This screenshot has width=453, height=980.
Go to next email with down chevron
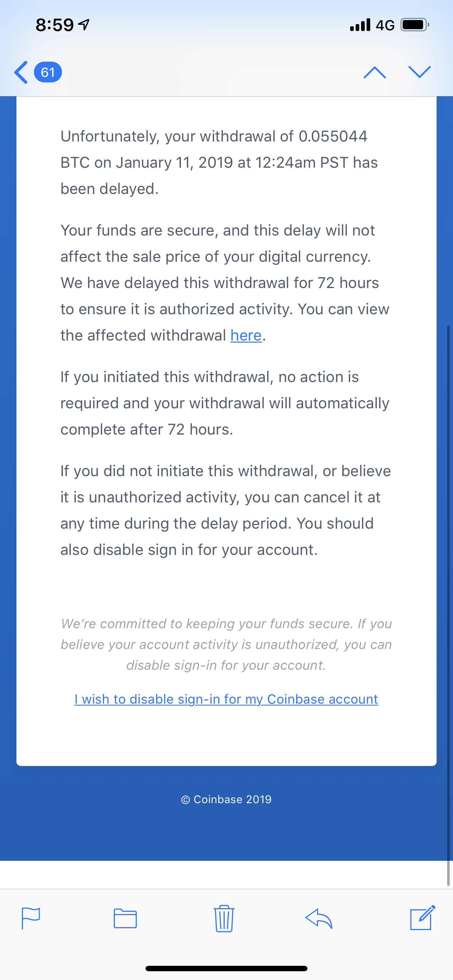(x=419, y=72)
